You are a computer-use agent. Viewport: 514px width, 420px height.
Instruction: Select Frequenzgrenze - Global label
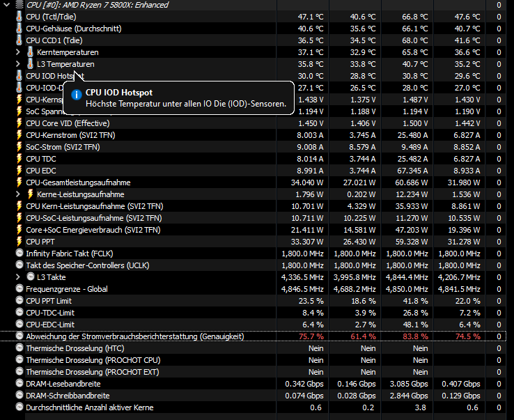[x=67, y=289]
